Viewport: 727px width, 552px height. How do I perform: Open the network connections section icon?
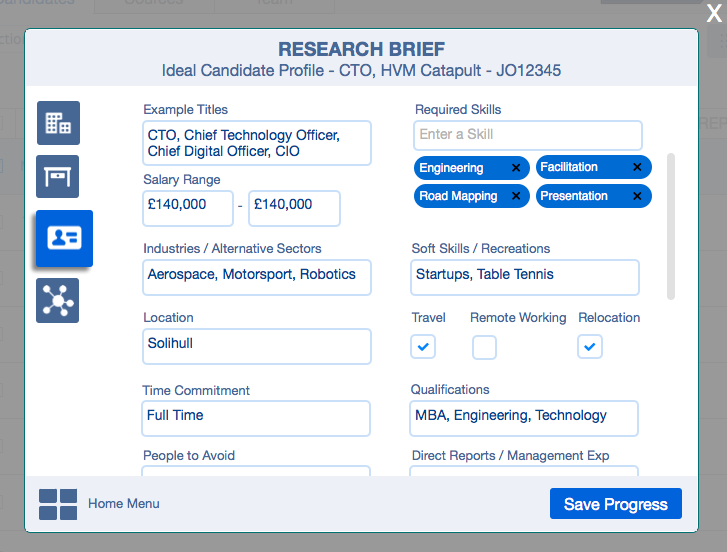pyautogui.click(x=57, y=300)
